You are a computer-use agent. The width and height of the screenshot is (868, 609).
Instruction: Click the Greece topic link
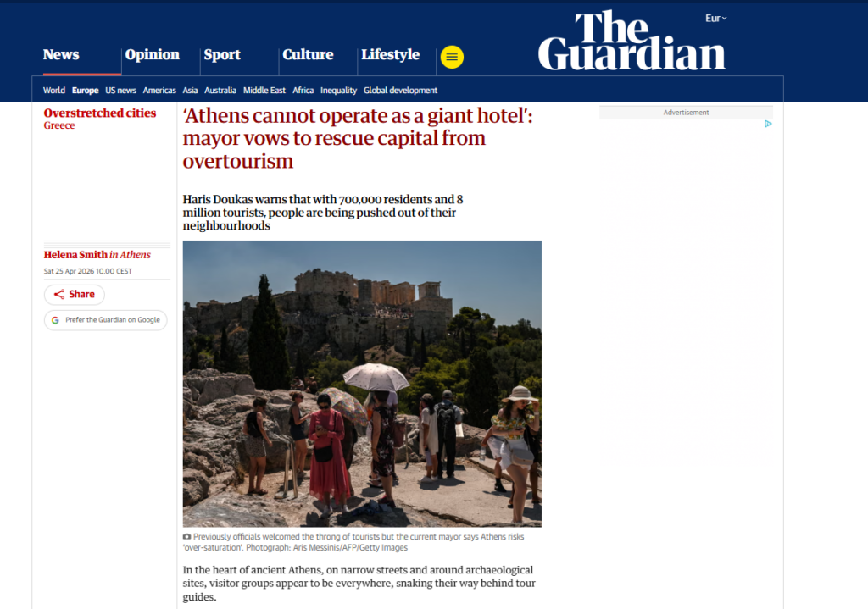pos(59,125)
